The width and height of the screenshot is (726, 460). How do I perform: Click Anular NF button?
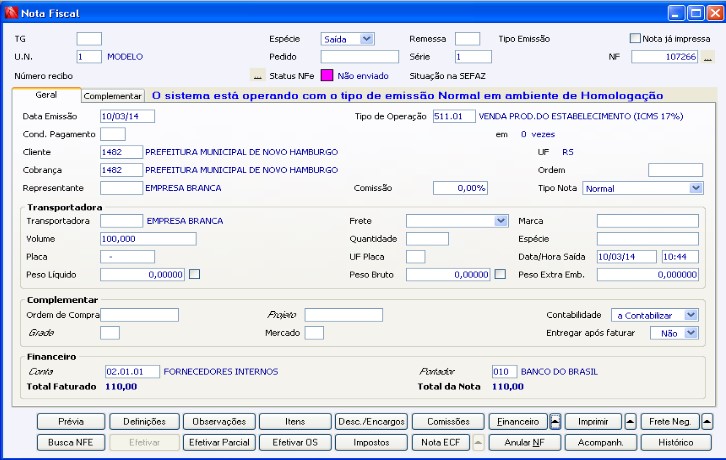[525, 442]
